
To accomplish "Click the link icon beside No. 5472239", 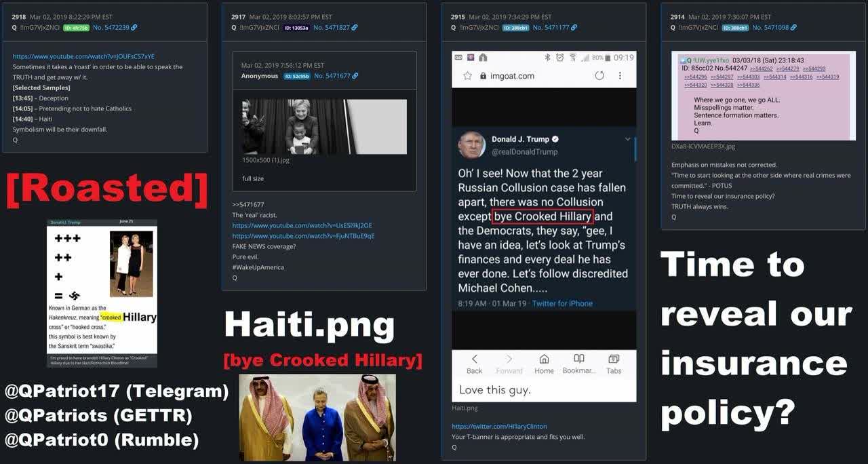I will point(134,27).
